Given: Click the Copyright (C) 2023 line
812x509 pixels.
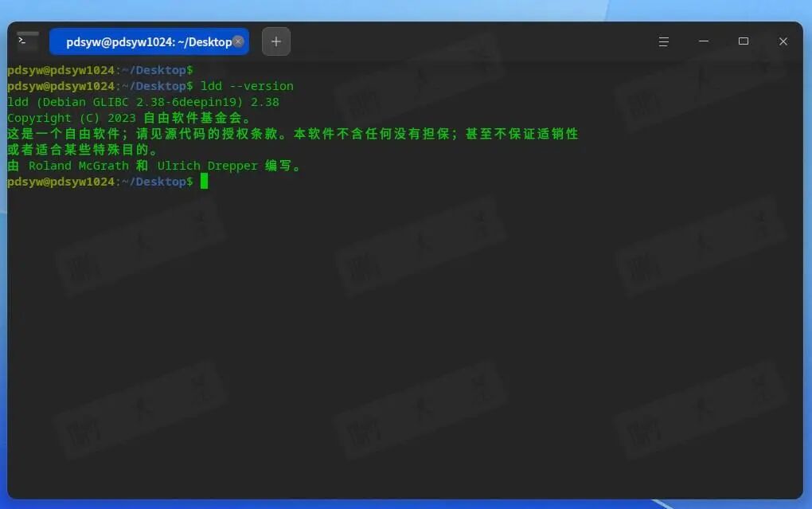Looking at the screenshot, I should click(x=127, y=118).
